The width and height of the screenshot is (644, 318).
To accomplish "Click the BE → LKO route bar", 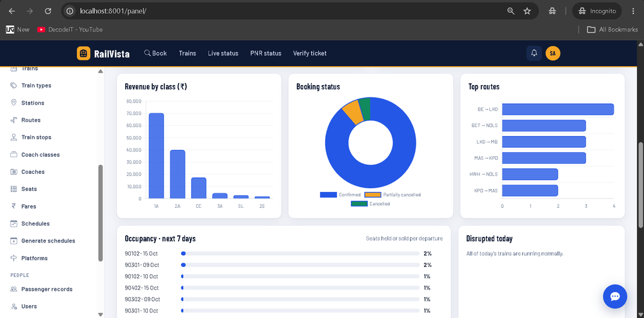I will (x=558, y=110).
